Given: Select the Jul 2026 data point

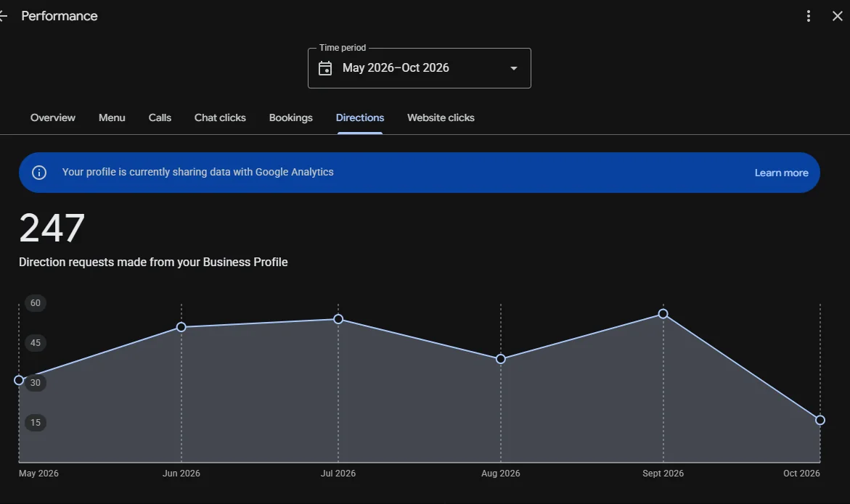Looking at the screenshot, I should point(338,319).
